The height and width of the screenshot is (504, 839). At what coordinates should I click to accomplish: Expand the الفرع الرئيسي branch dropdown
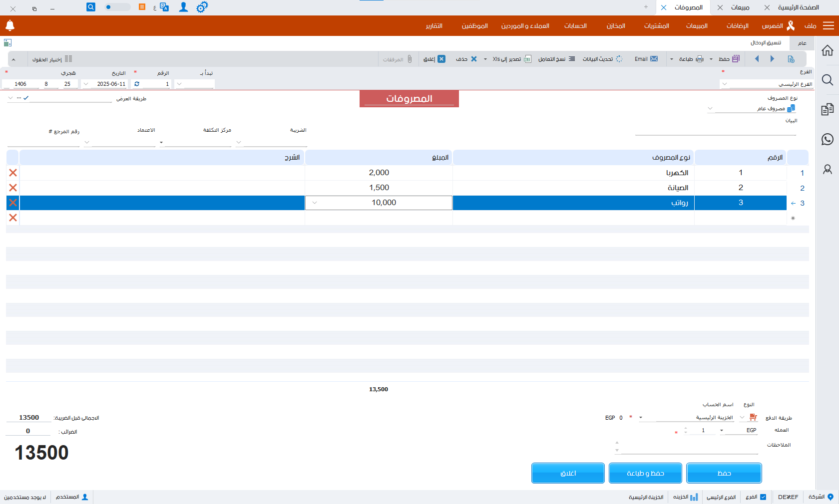coord(725,84)
